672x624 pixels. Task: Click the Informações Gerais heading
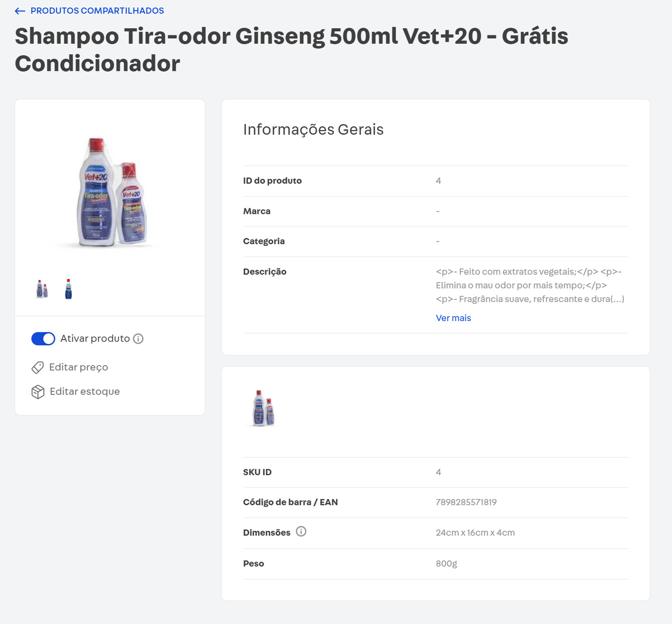(313, 129)
